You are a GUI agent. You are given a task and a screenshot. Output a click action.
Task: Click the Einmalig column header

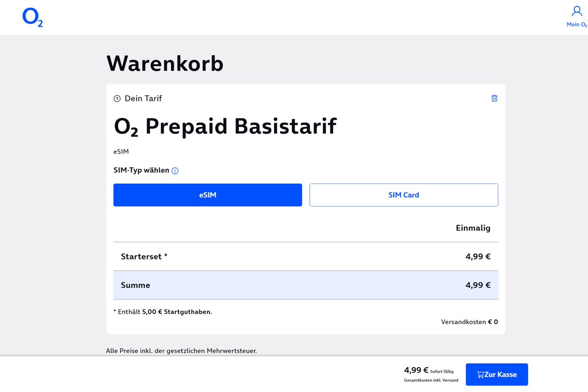[x=473, y=228]
